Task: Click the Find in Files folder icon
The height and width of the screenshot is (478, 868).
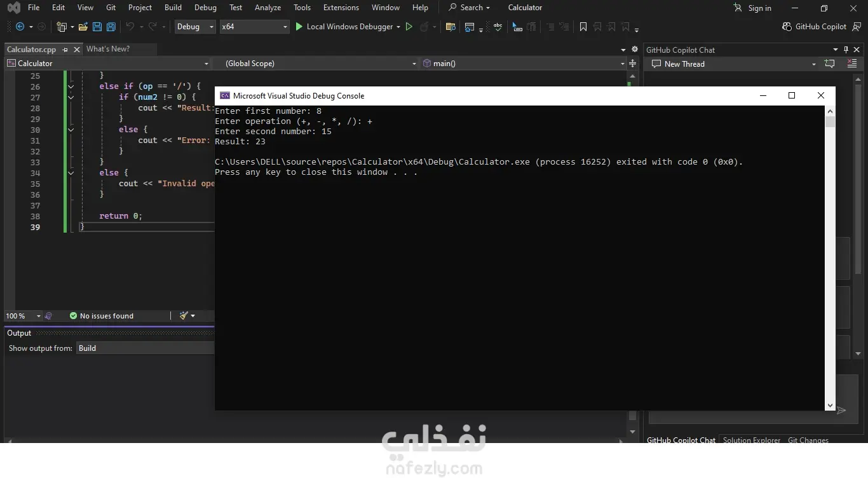Action: click(451, 27)
